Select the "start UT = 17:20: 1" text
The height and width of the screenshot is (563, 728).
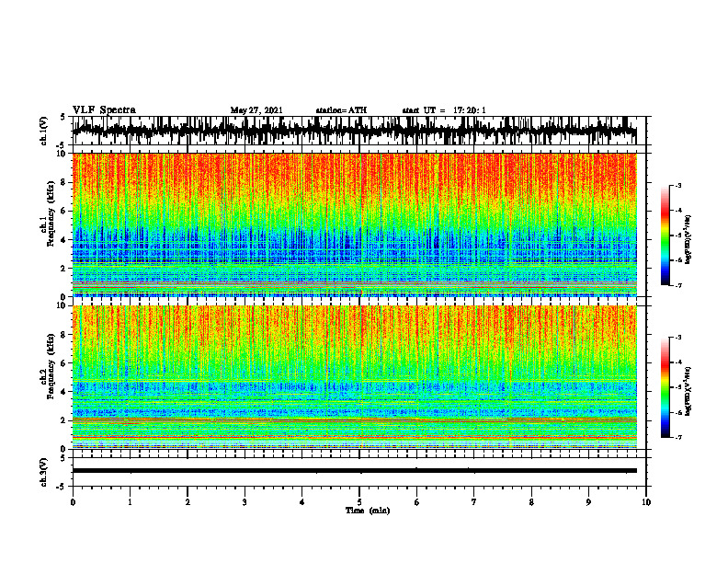pos(444,110)
